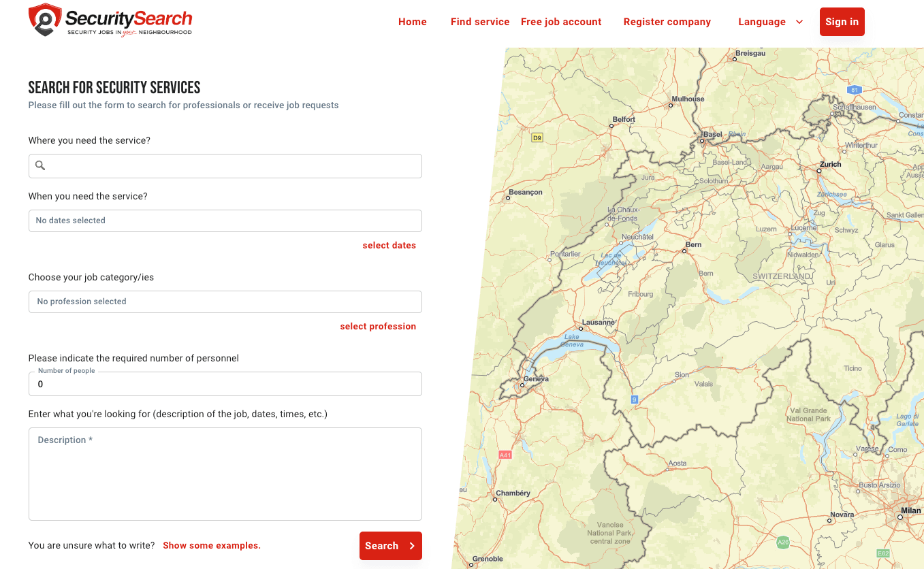Click the Geneva city marker on map
The image size is (924, 569).
pyautogui.click(x=522, y=385)
